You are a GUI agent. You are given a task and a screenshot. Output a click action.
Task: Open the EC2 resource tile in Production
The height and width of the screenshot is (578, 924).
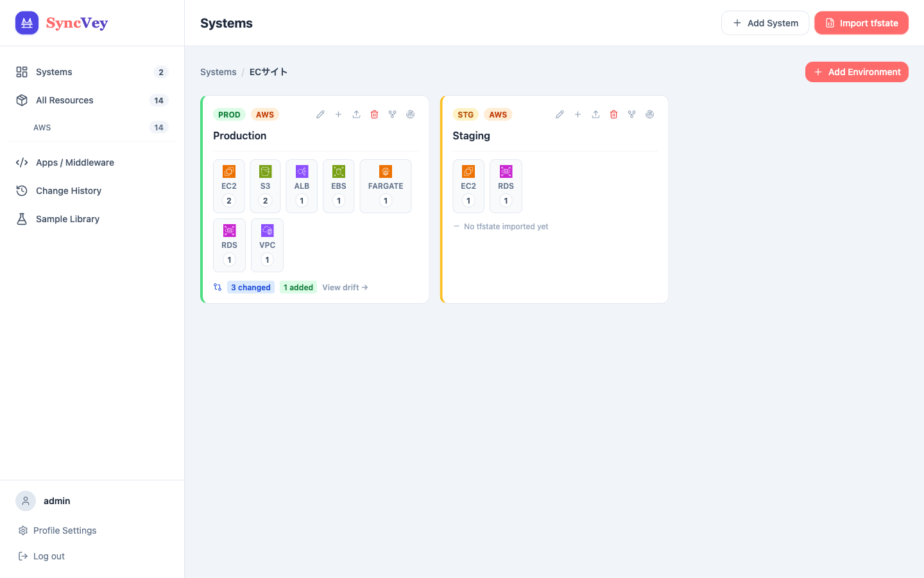click(x=229, y=186)
